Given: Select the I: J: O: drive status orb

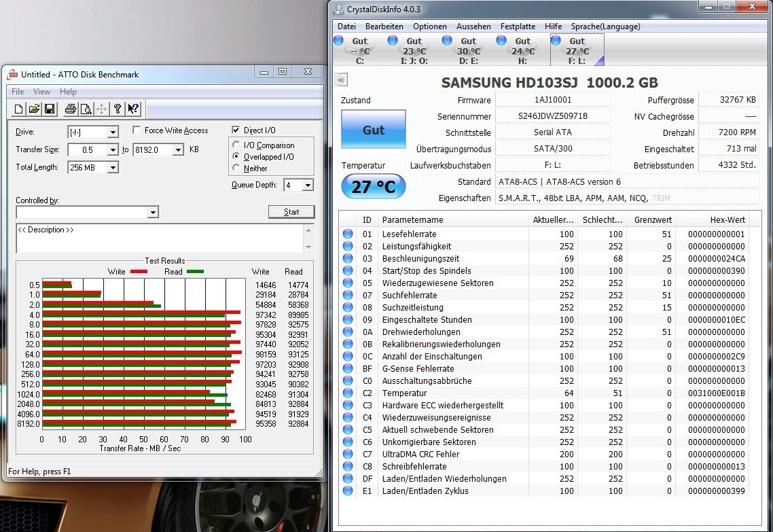Looking at the screenshot, I should (393, 41).
